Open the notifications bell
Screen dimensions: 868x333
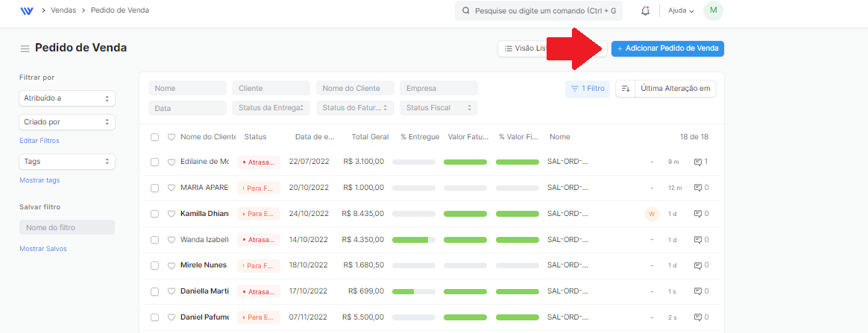pos(645,10)
